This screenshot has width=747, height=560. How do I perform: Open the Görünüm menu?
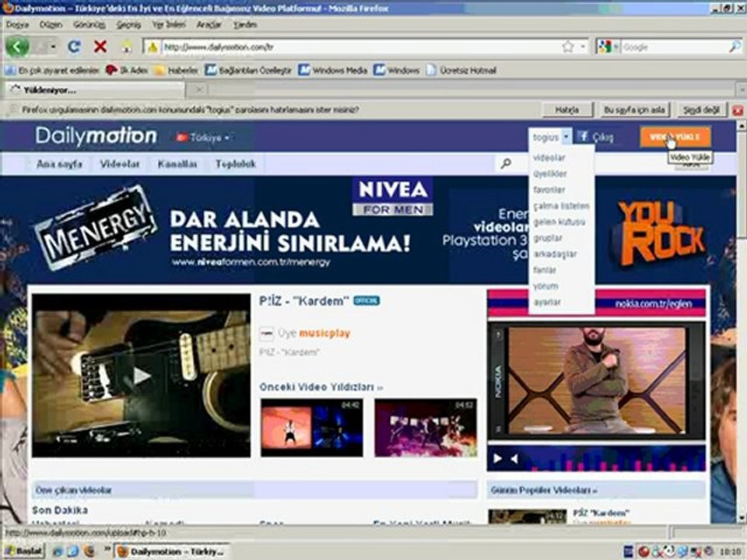(x=89, y=24)
